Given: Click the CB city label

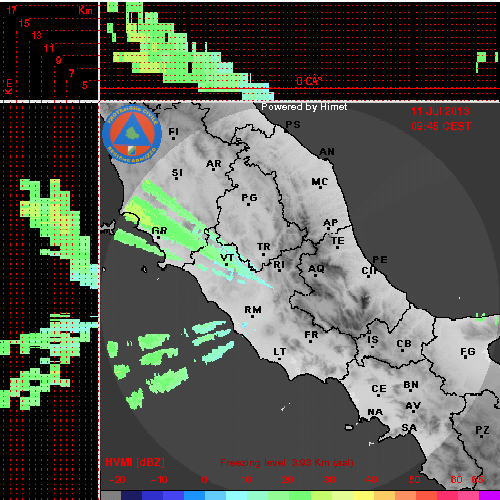Looking at the screenshot, I should (404, 344).
